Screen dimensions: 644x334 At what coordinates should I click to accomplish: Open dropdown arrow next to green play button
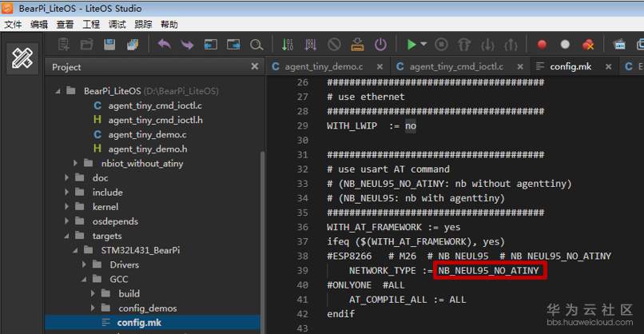pos(423,43)
